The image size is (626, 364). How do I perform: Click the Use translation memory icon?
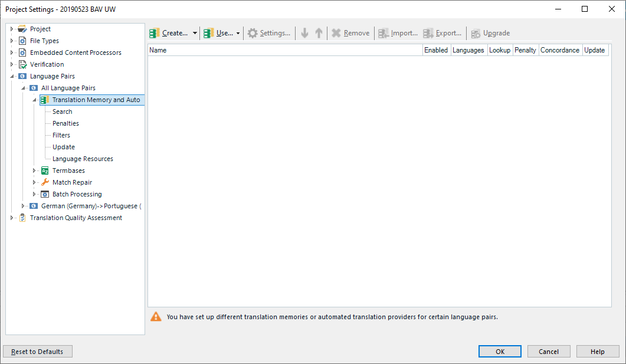pos(208,33)
